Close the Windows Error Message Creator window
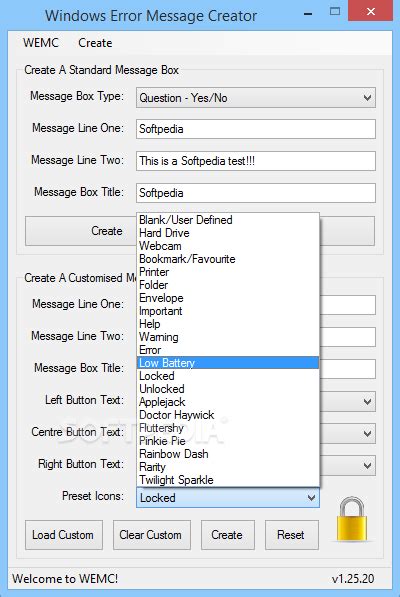Screen dimensions: 400x597 pos(371,11)
